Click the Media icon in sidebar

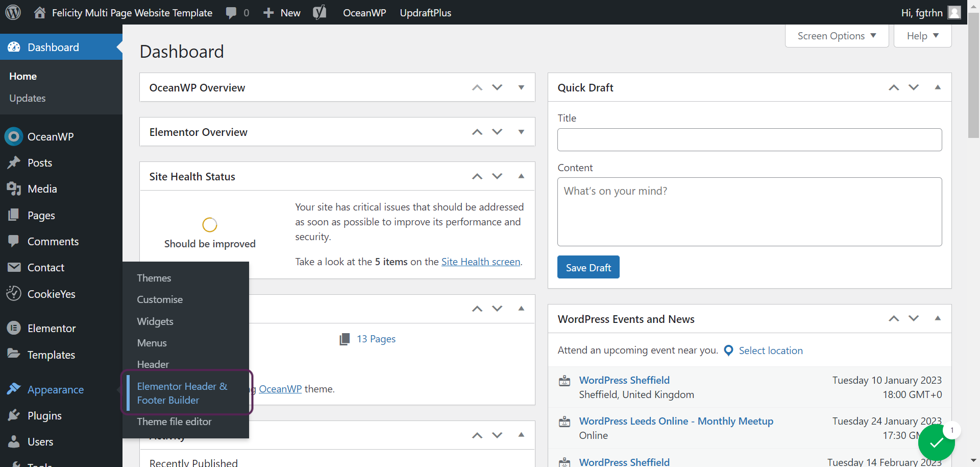[14, 189]
